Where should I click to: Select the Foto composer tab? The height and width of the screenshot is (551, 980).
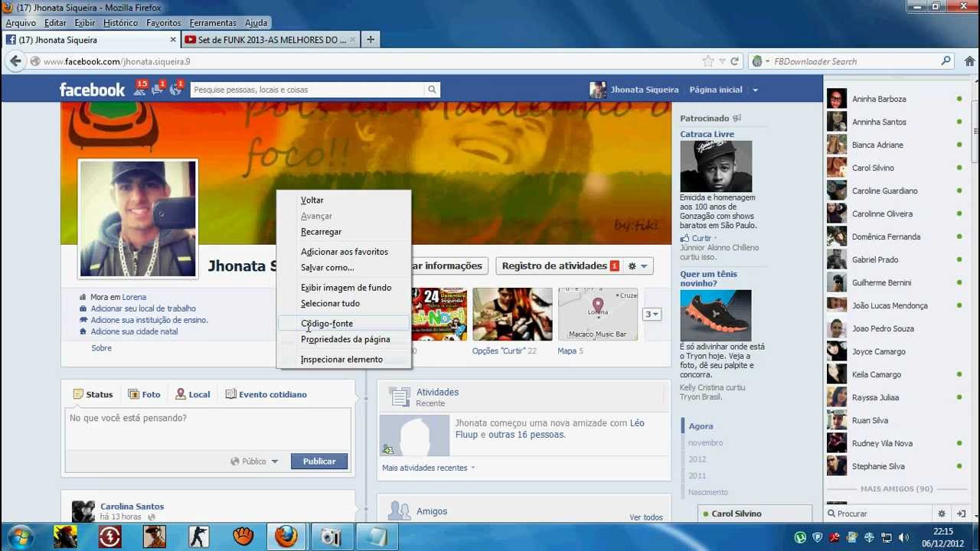pos(144,394)
